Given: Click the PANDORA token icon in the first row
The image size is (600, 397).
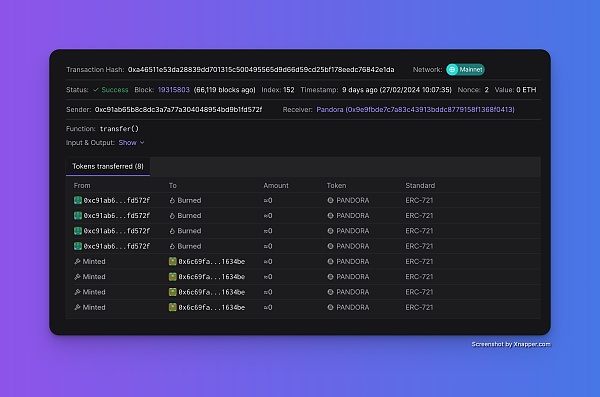Looking at the screenshot, I should tap(330, 200).
